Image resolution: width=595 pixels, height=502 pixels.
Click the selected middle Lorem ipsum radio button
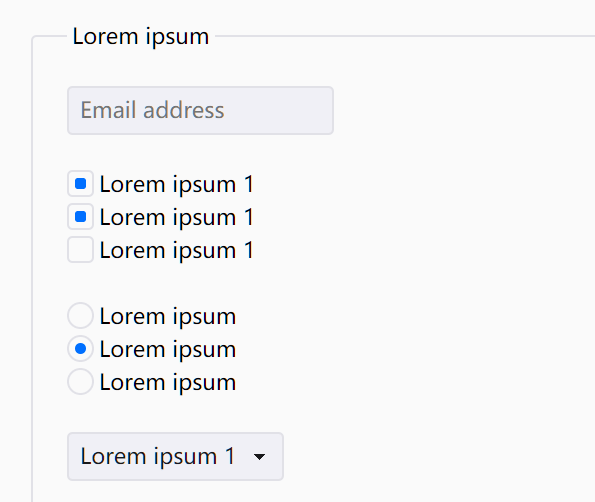pyautogui.click(x=80, y=348)
